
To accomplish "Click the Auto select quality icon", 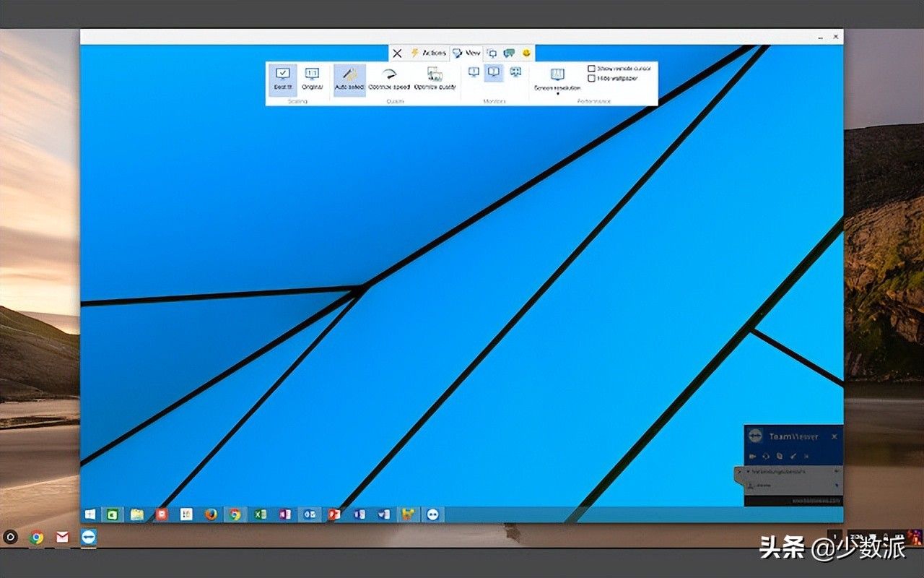I will tap(349, 79).
